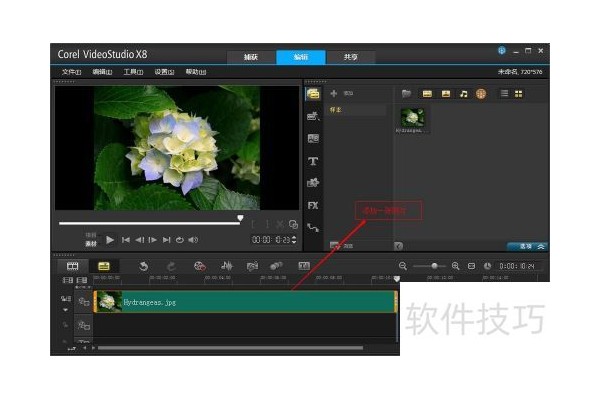The width and height of the screenshot is (600, 400).
Task: Click the video track button
Action: pyautogui.click(x=83, y=302)
